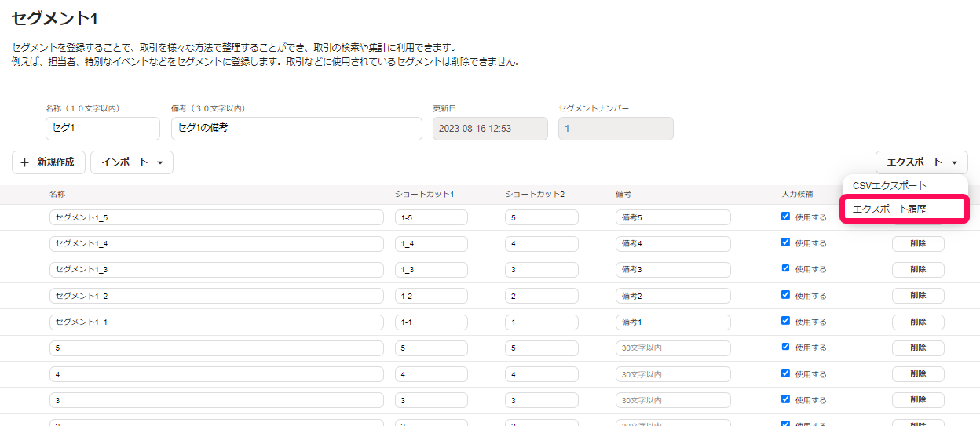Image resolution: width=980 pixels, height=426 pixels.
Task: Click the 新規作成 button
Action: (x=49, y=162)
